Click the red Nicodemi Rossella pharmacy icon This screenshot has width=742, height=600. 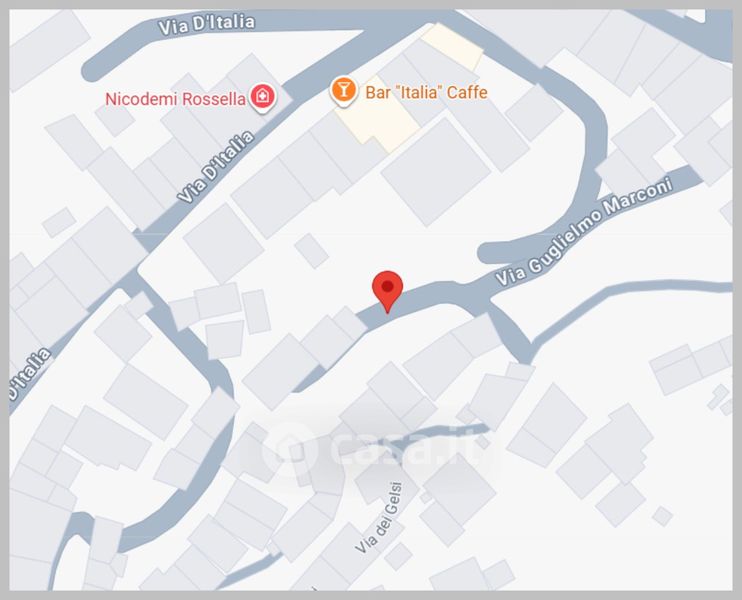click(263, 98)
